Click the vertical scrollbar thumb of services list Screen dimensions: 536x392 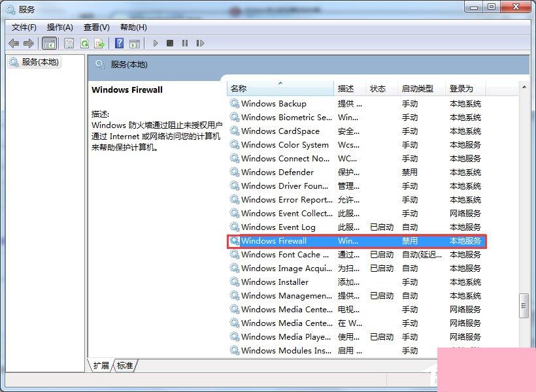pyautogui.click(x=524, y=306)
